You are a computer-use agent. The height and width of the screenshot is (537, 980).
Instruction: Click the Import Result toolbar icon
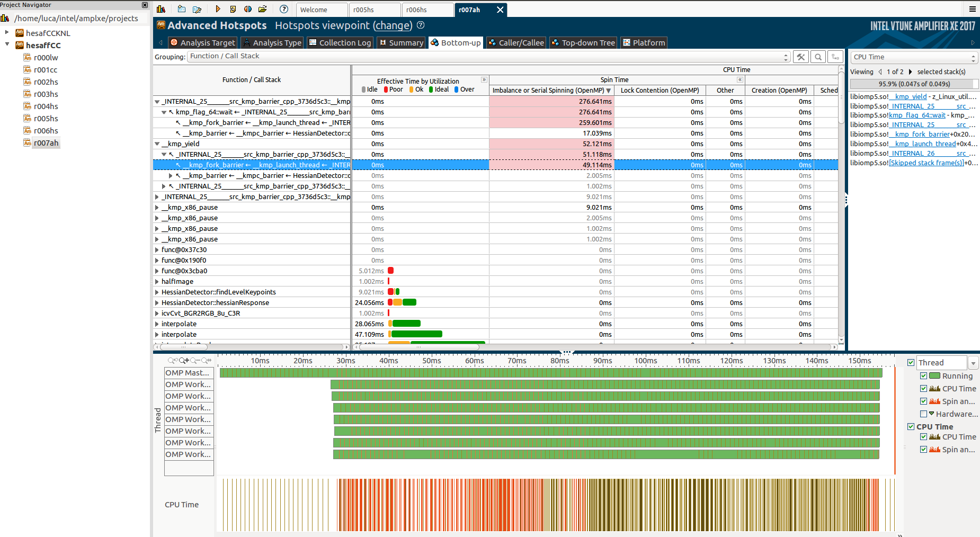pyautogui.click(x=233, y=9)
